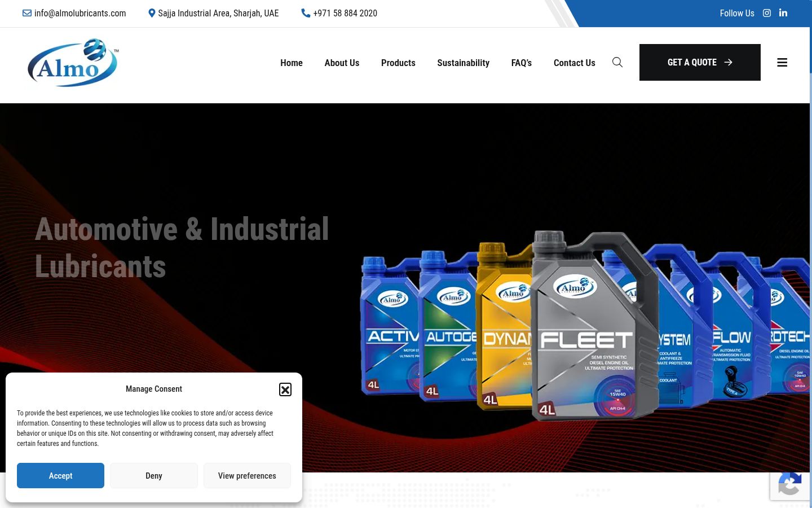Viewport: 812px width, 508px height.
Task: Go to the Home menu item
Action: pyautogui.click(x=292, y=63)
